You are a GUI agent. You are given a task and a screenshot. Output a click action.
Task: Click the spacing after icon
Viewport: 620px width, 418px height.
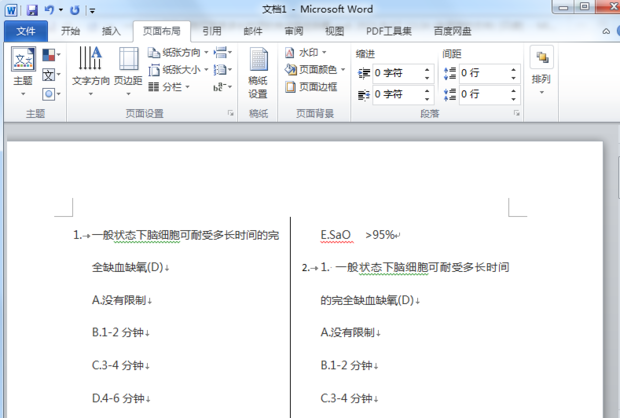click(450, 95)
